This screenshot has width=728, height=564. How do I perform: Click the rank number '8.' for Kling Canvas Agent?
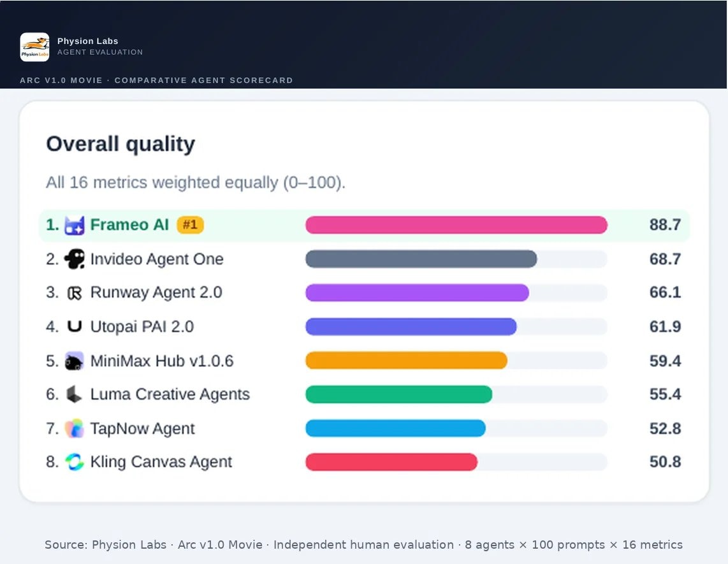[x=52, y=462]
